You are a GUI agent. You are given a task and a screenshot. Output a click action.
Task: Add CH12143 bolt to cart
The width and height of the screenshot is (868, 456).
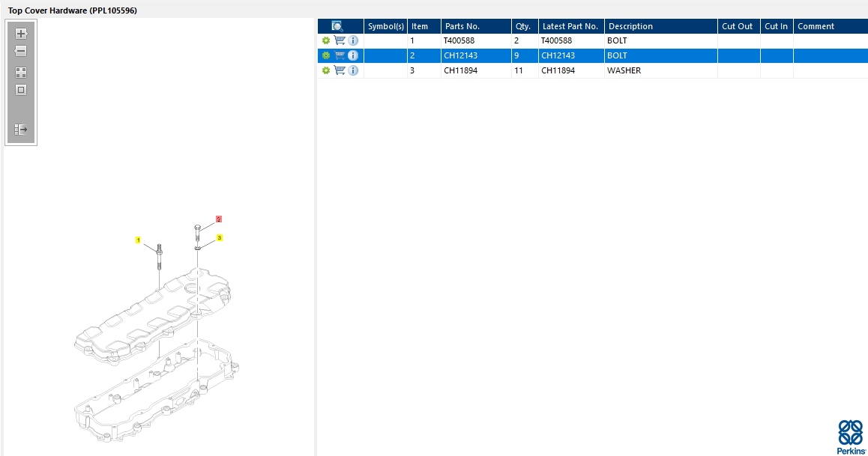340,55
